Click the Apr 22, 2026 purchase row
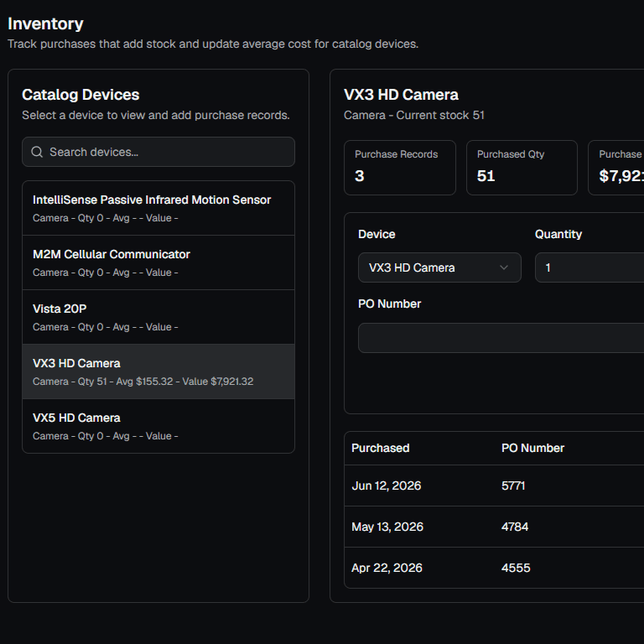 494,568
